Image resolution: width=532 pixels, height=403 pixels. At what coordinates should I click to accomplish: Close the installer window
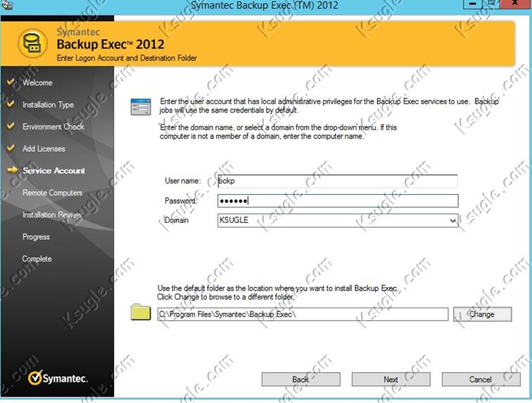click(514, 4)
